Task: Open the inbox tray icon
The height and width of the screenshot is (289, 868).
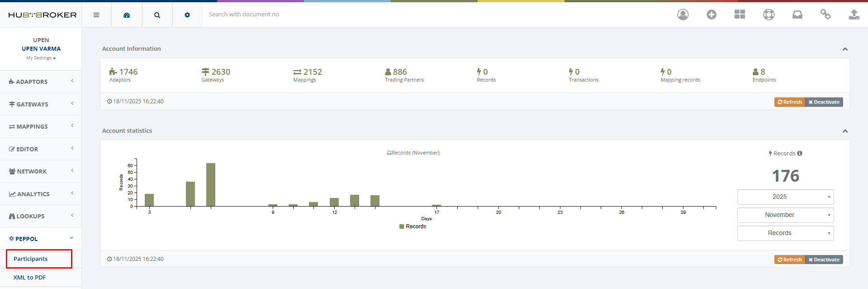Action: pos(797,14)
